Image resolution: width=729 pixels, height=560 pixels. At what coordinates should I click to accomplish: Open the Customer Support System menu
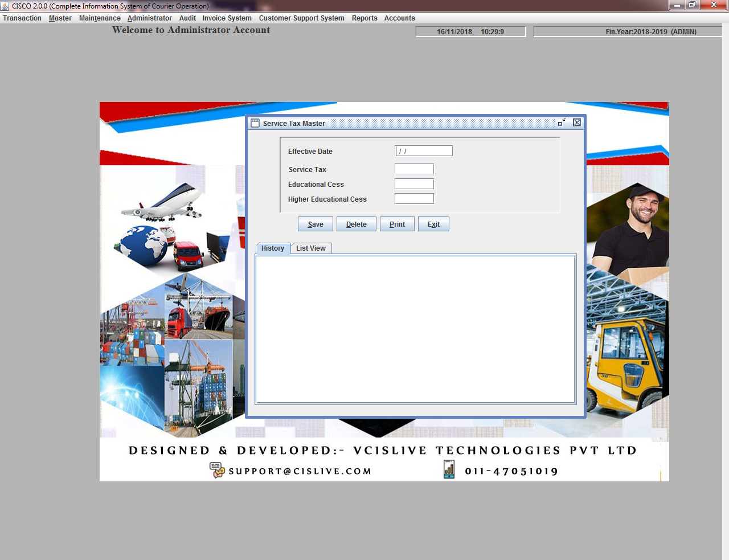point(302,18)
